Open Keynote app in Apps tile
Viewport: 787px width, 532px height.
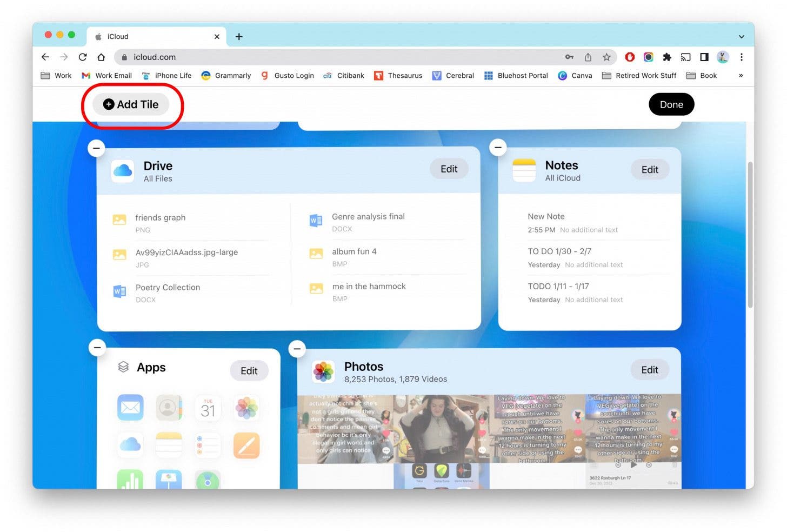coord(169,480)
